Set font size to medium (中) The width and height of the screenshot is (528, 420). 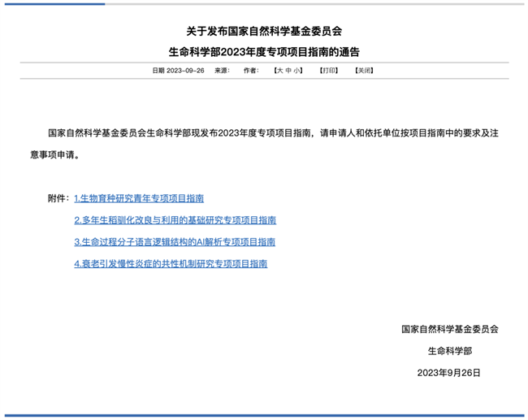[x=288, y=71]
